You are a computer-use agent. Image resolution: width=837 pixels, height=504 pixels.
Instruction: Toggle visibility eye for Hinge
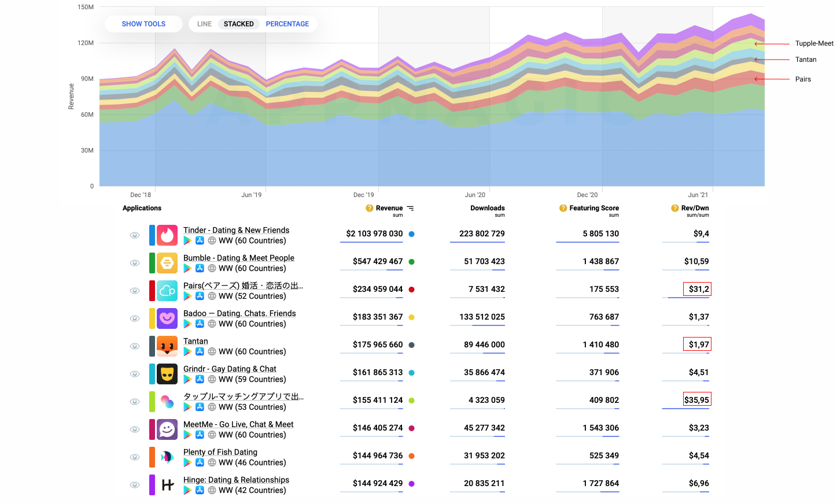(x=135, y=485)
